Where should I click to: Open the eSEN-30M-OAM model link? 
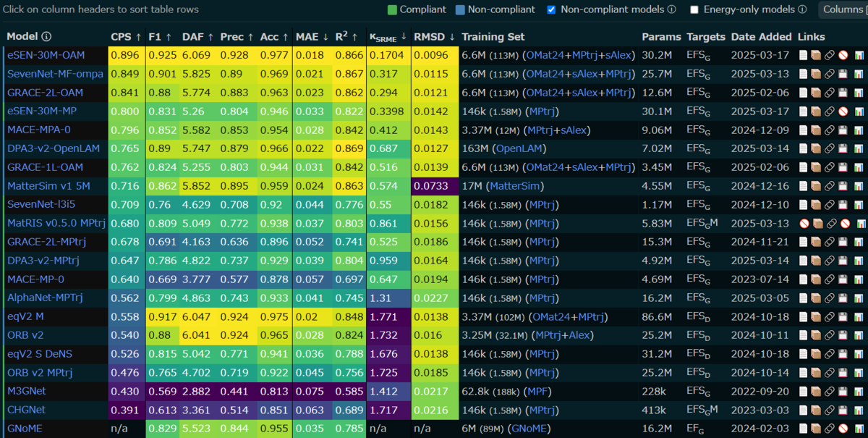point(45,55)
